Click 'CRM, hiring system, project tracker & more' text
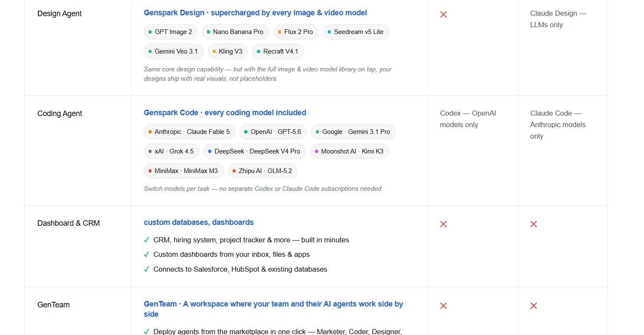The image size is (644, 335). 251,240
